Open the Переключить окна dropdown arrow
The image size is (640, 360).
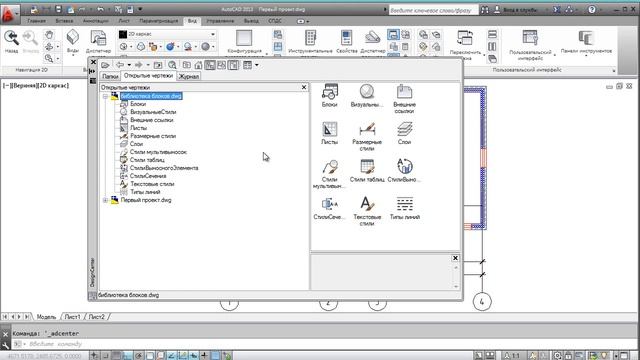[x=484, y=54]
